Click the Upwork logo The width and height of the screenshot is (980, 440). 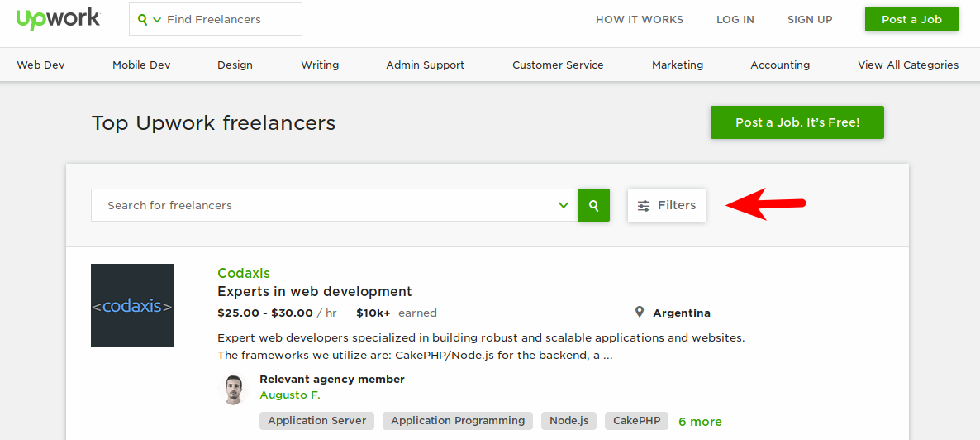[58, 19]
